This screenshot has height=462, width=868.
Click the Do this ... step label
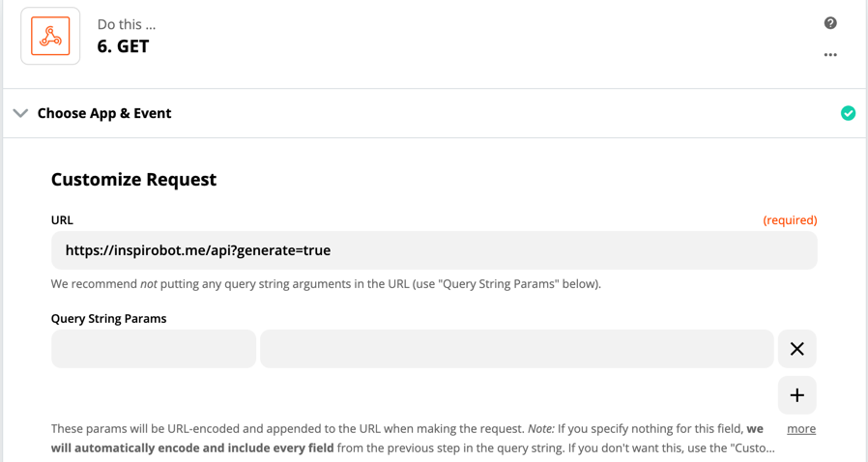pos(127,24)
